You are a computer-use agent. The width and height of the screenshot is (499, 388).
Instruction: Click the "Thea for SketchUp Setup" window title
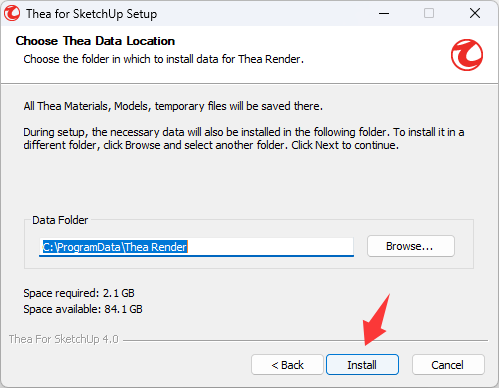pyautogui.click(x=92, y=14)
